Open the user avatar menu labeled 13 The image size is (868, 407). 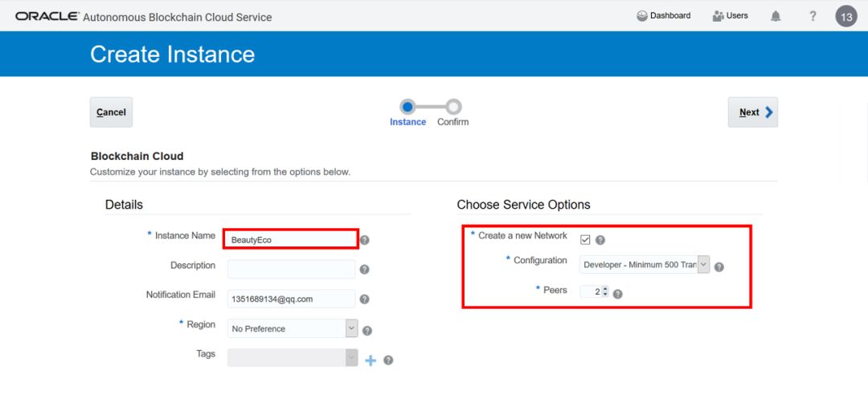(846, 16)
